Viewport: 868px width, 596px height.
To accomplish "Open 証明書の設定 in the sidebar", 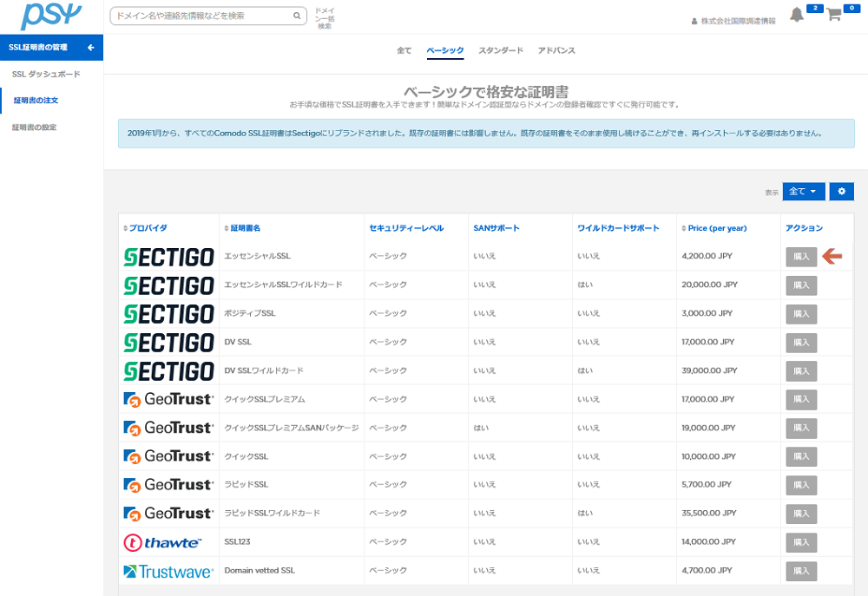I will tap(35, 128).
